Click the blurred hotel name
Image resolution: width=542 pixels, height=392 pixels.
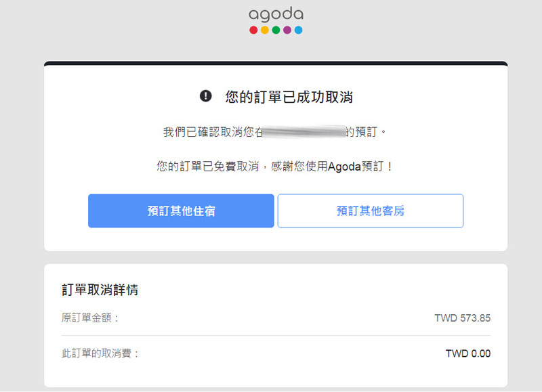(x=305, y=131)
